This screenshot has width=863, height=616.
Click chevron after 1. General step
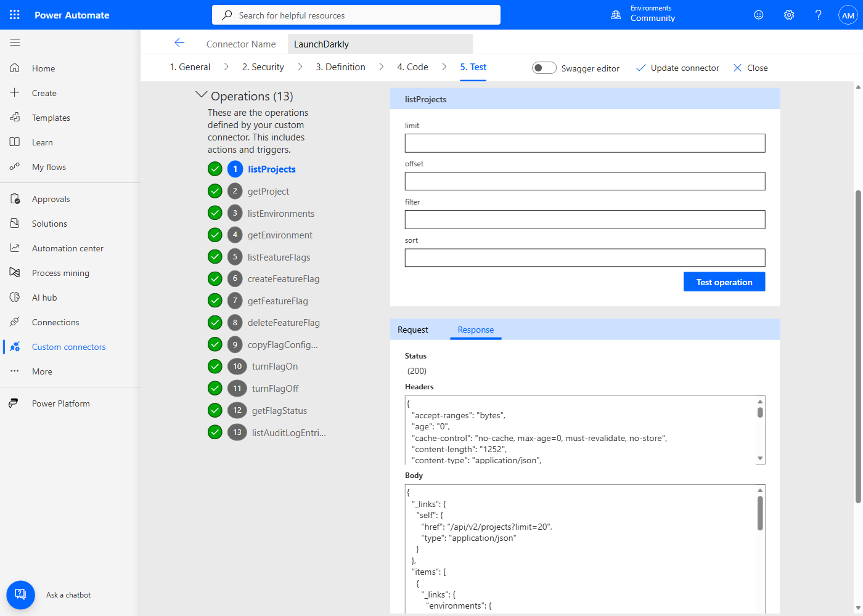pos(226,67)
